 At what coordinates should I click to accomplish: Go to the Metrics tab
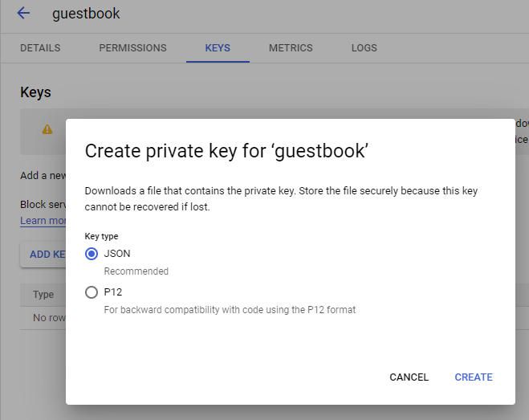tap(291, 48)
